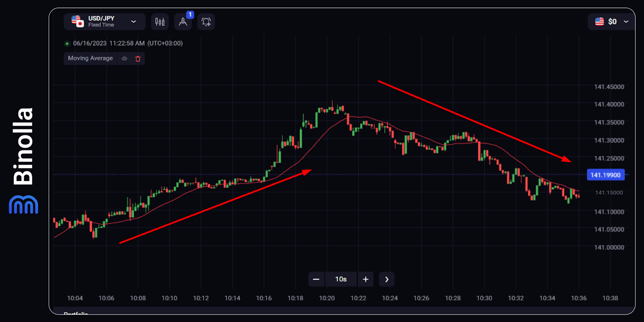This screenshot has width=644, height=322.
Task: Open the Portfolio section
Action: 76,314
